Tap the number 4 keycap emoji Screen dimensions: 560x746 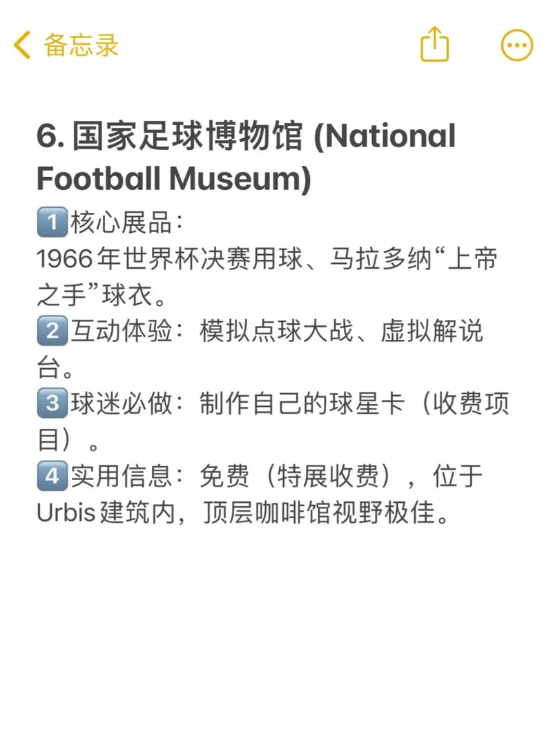point(52,475)
